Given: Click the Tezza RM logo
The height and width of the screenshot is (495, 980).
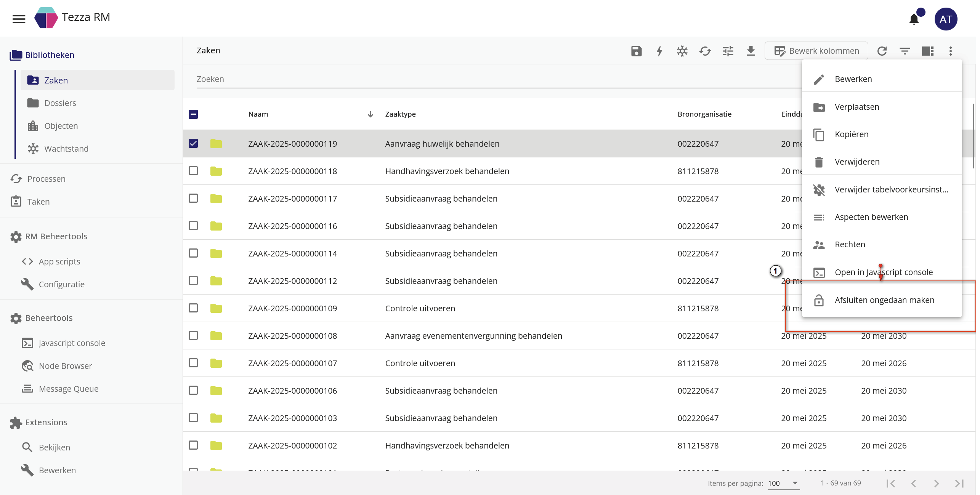Looking at the screenshot, I should [46, 18].
